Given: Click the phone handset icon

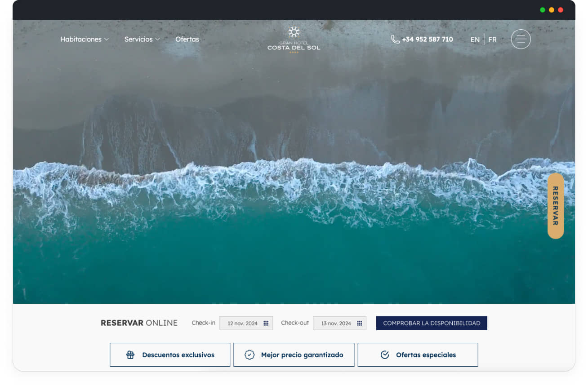Looking at the screenshot, I should (x=395, y=40).
